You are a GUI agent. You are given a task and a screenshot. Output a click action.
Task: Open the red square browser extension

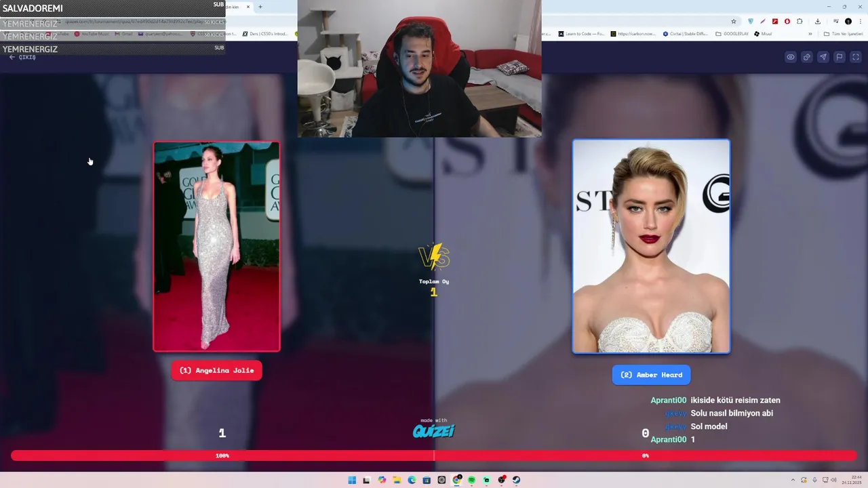[x=775, y=21]
